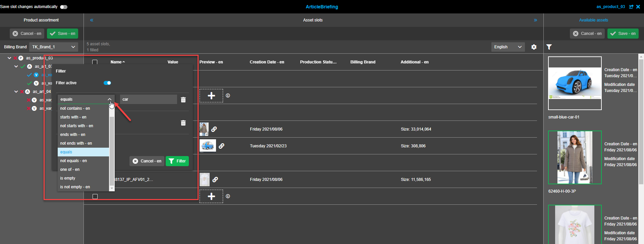Collapse left panel with double chevron
Image resolution: width=644 pixels, height=244 pixels.
[x=92, y=20]
